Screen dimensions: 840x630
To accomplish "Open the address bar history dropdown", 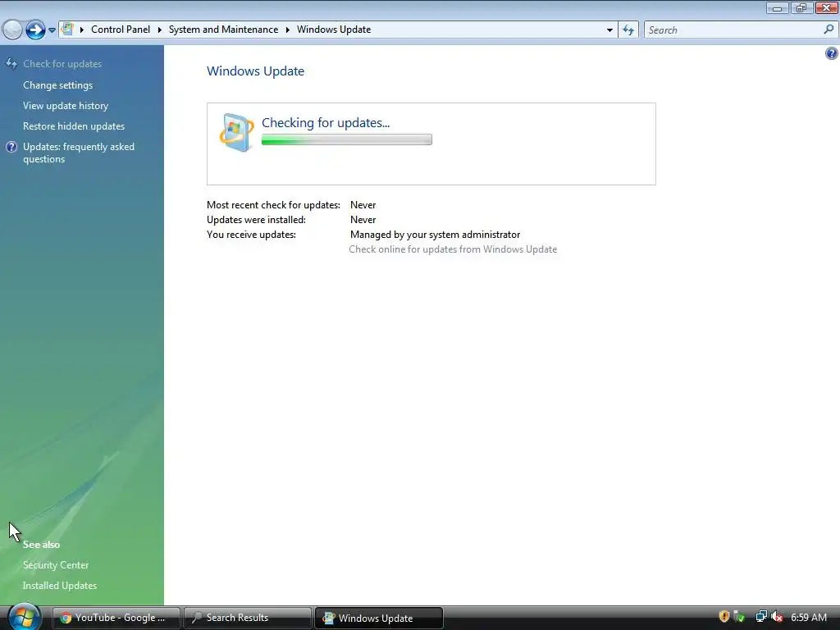I will click(x=609, y=30).
